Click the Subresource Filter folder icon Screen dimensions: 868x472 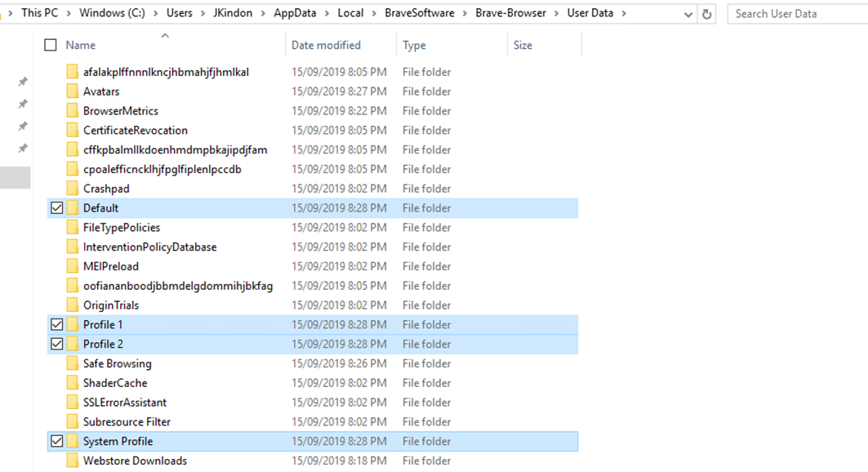point(73,421)
